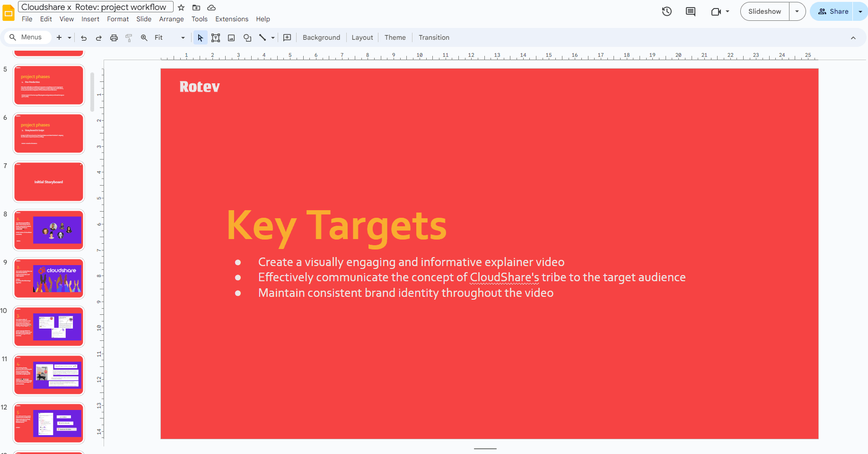Insert an image
Image resolution: width=868 pixels, height=454 pixels.
click(231, 38)
